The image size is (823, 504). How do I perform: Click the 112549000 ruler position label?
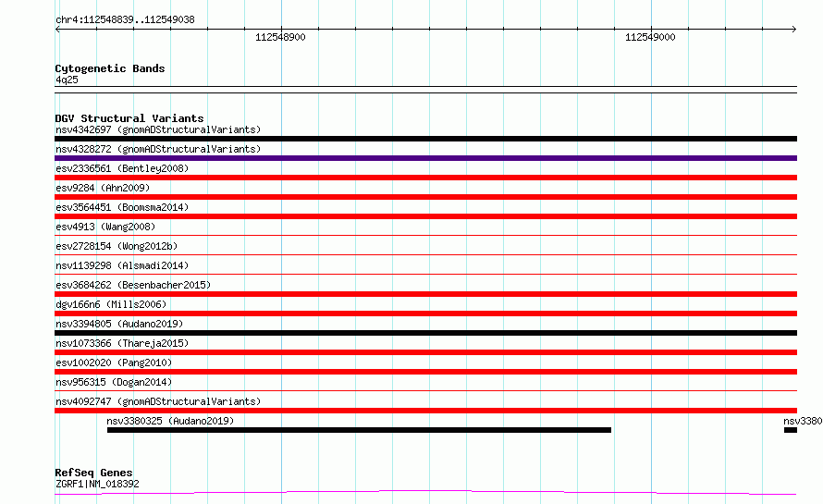(x=650, y=37)
